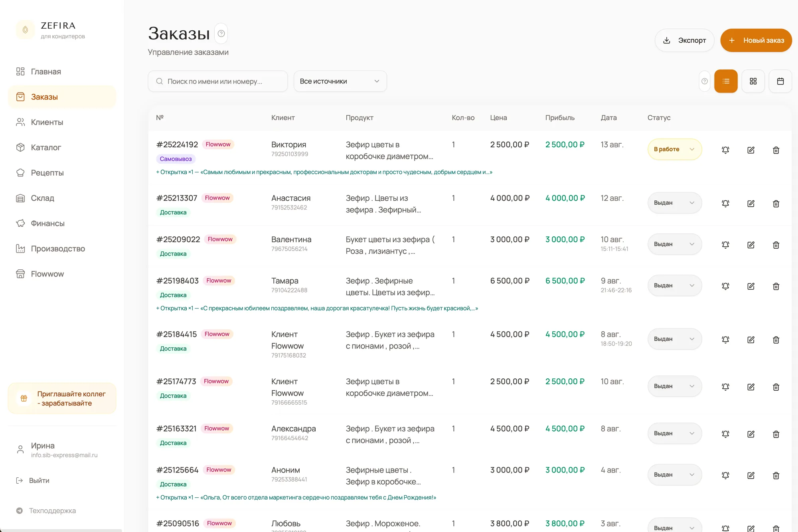Click the bell reminder icon for order #25209022
Viewport: 798px width, 532px height.
[725, 245]
